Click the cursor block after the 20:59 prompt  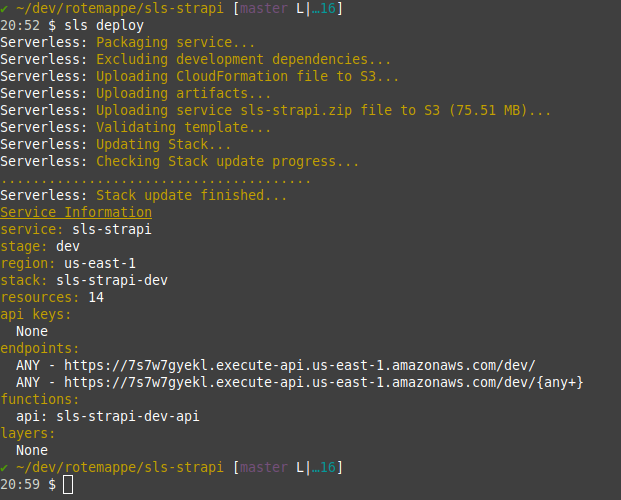coord(68,485)
